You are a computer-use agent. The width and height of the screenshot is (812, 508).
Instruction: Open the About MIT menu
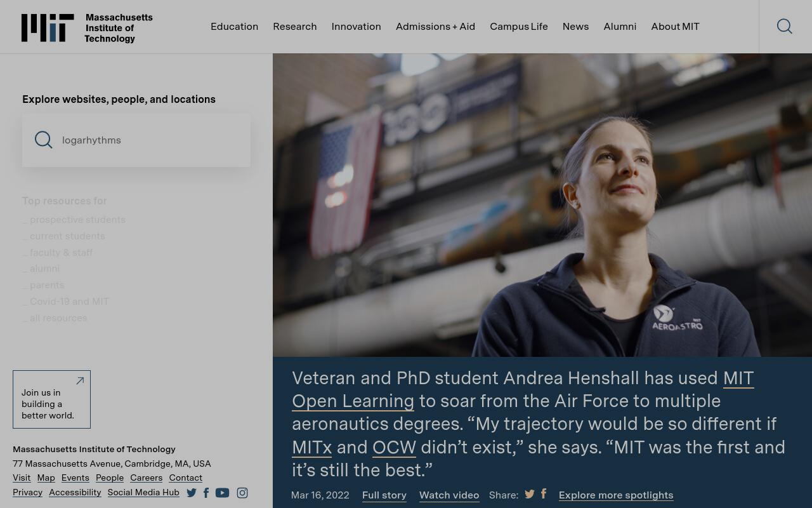pyautogui.click(x=675, y=27)
